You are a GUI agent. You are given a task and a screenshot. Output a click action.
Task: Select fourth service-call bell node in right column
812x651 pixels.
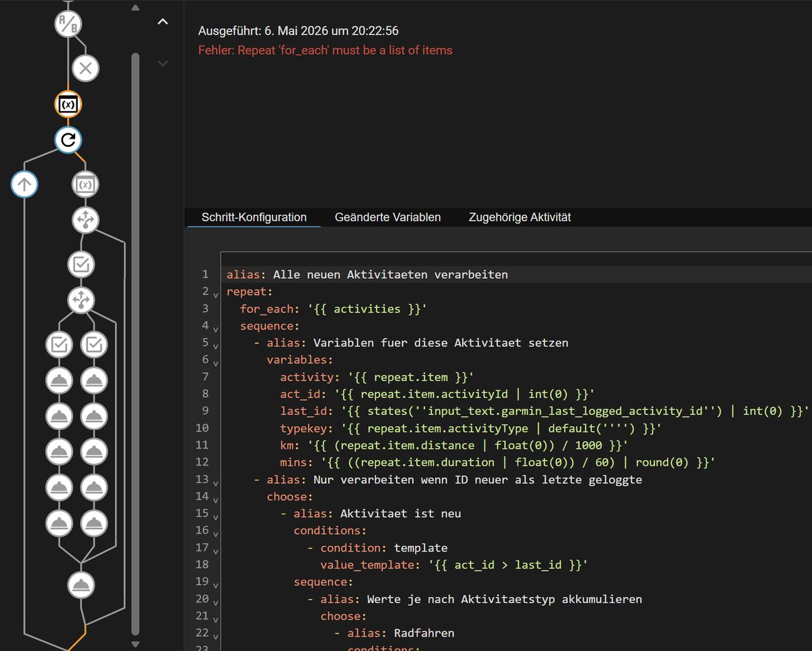coord(94,487)
